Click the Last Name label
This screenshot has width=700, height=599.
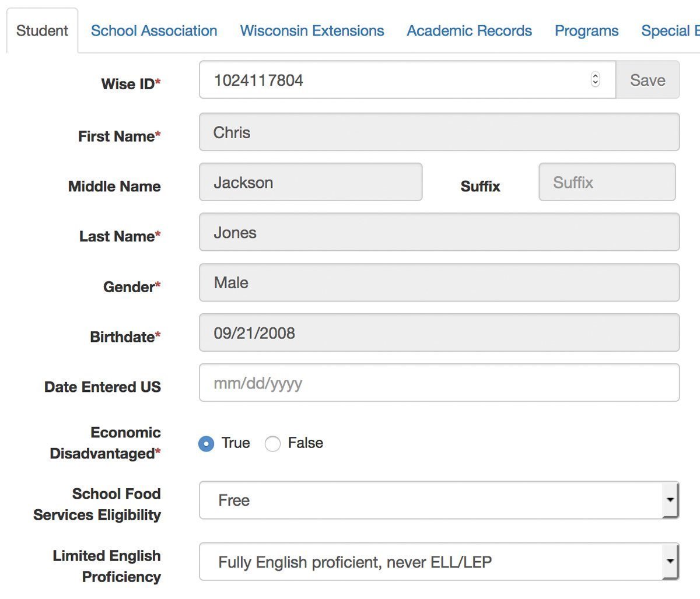pos(120,237)
